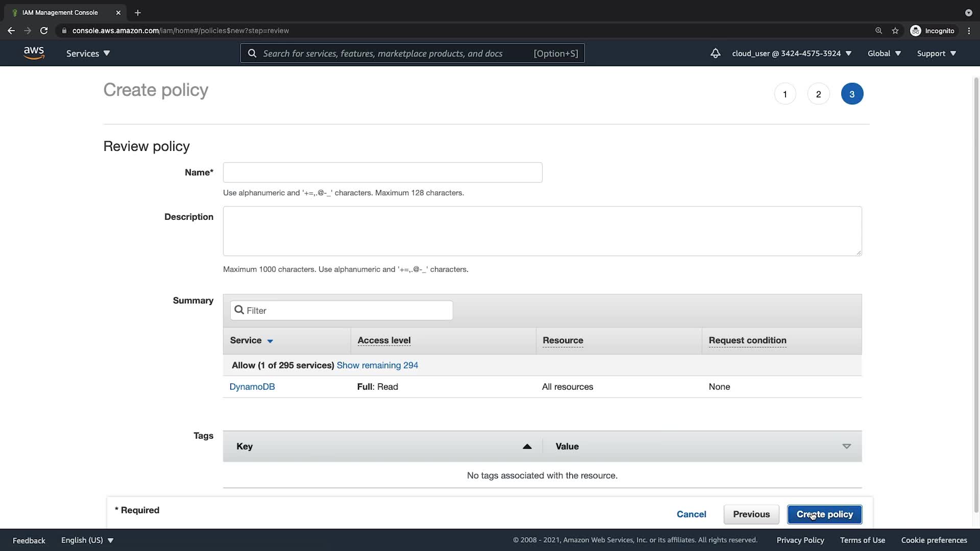Click the Previous button
The image size is (980, 551).
click(x=751, y=514)
